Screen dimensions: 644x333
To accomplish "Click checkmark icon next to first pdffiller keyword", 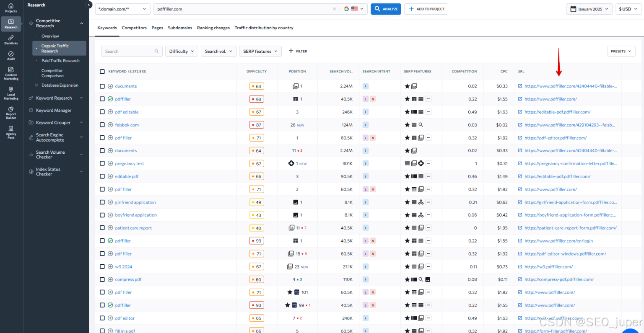I will pos(110,99).
